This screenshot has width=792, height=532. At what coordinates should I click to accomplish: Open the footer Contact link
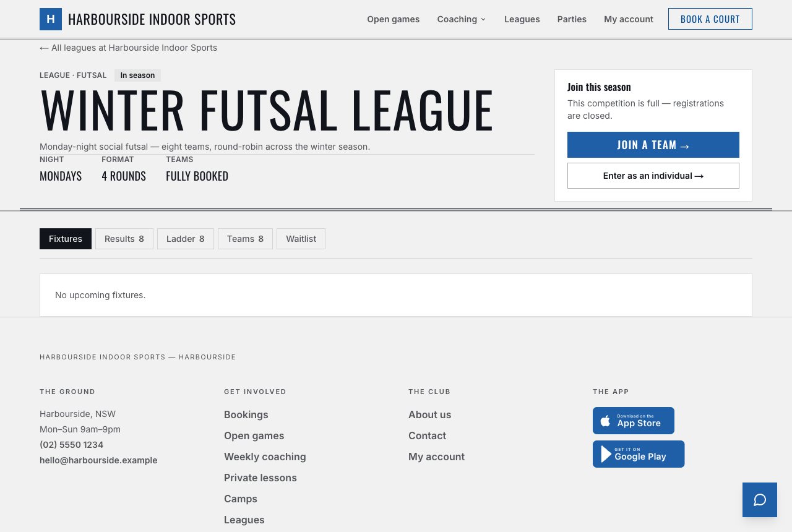click(x=428, y=435)
